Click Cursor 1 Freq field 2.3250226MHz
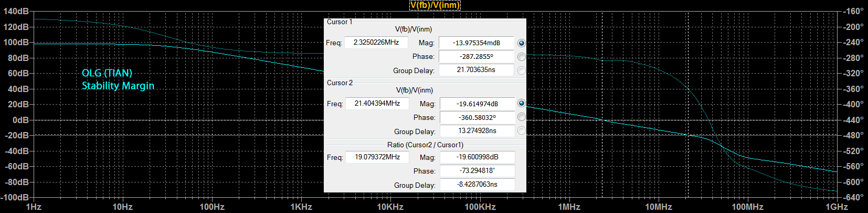Screen dimensions: 868x213 click(x=376, y=43)
